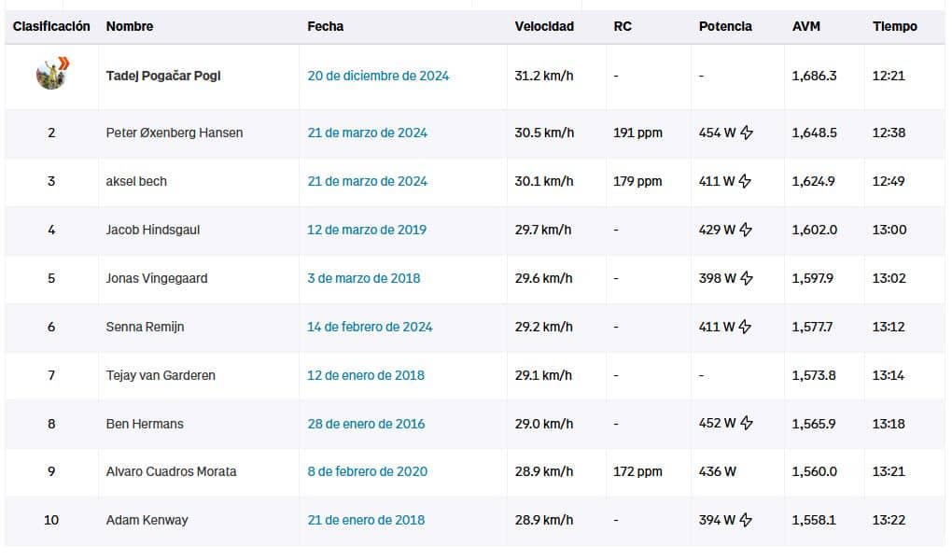952x560 pixels.
Task: Click lightning icon next to 394 W
Action: [746, 521]
